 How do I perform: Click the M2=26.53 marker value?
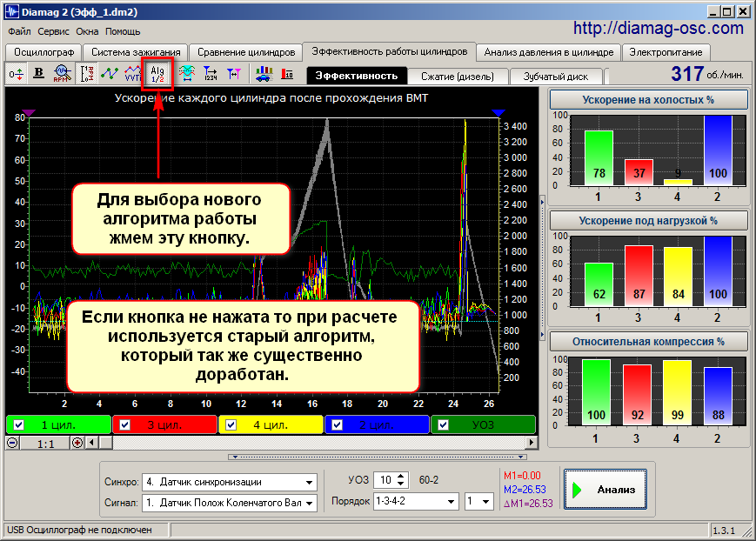pos(525,490)
